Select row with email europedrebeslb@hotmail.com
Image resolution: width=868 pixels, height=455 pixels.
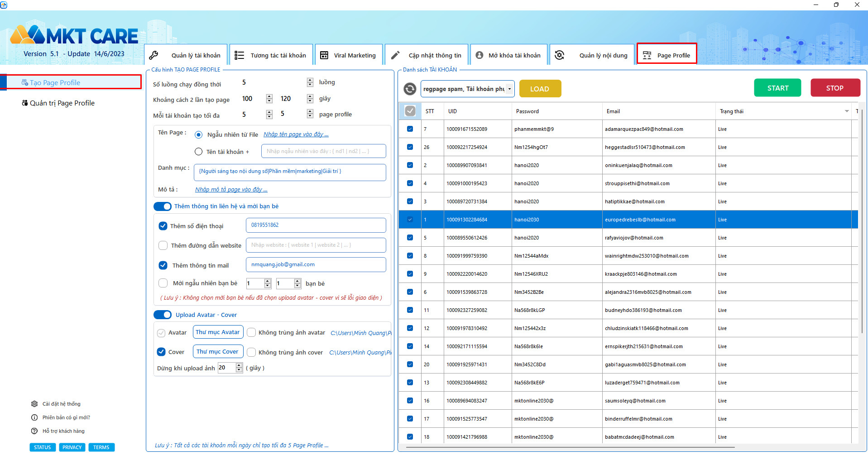[x=628, y=220]
